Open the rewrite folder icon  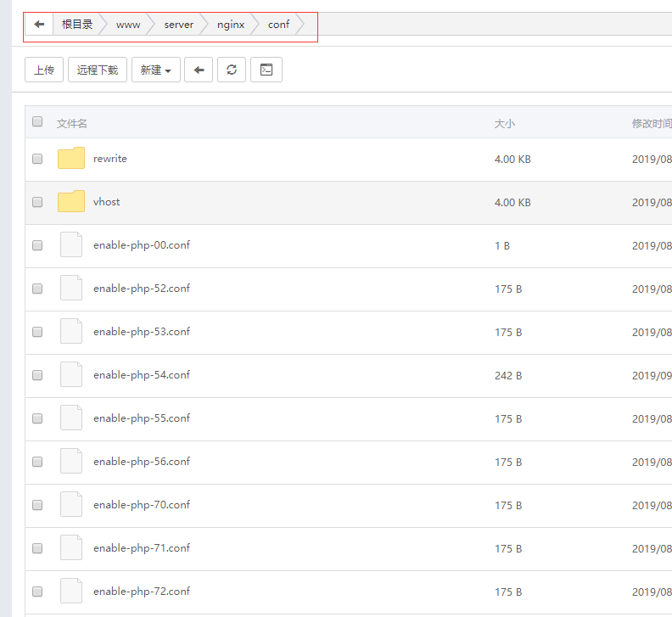click(x=71, y=159)
